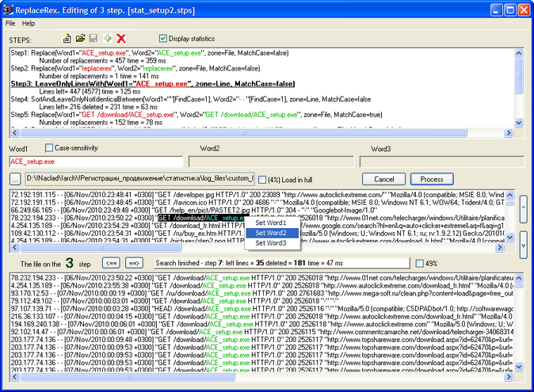Click the down chevron button on right
The image size is (534, 392).
pos(524,244)
